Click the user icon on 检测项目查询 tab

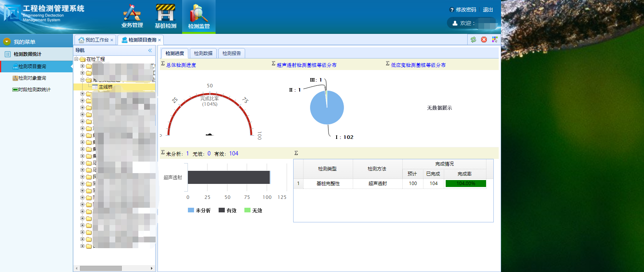pyautogui.click(x=124, y=40)
